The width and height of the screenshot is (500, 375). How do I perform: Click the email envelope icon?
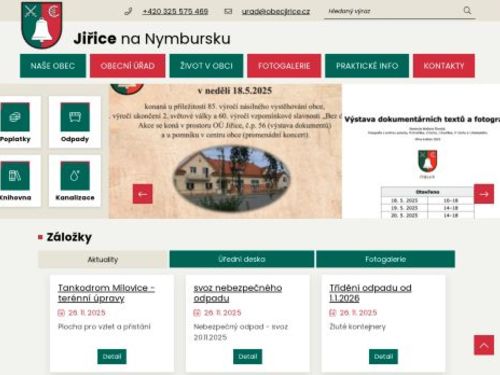(x=228, y=11)
